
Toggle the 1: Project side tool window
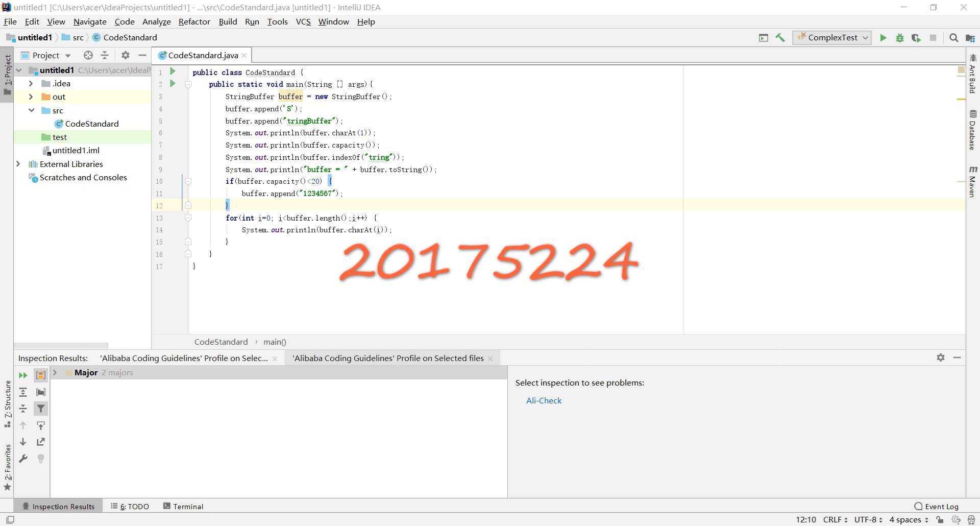pyautogui.click(x=7, y=75)
